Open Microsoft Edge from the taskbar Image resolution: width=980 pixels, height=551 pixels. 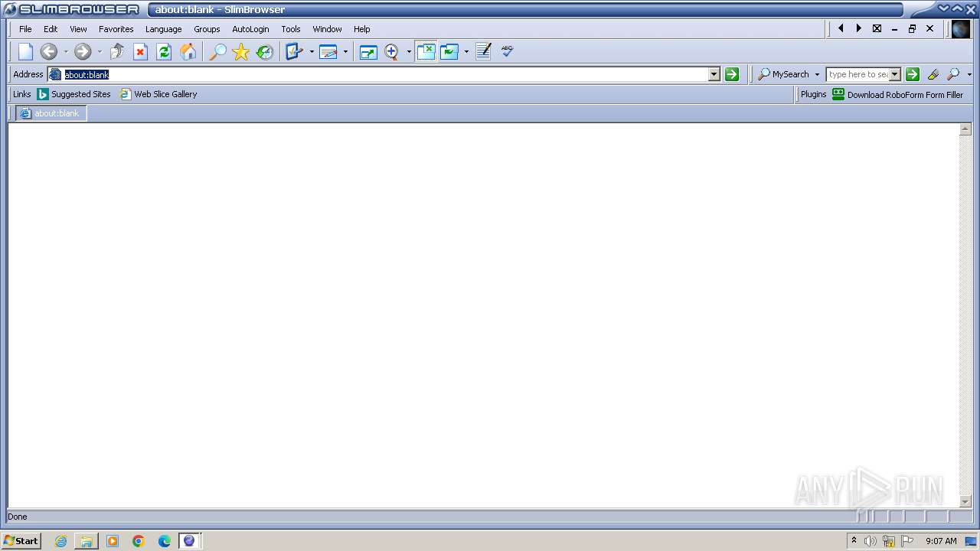tap(164, 541)
